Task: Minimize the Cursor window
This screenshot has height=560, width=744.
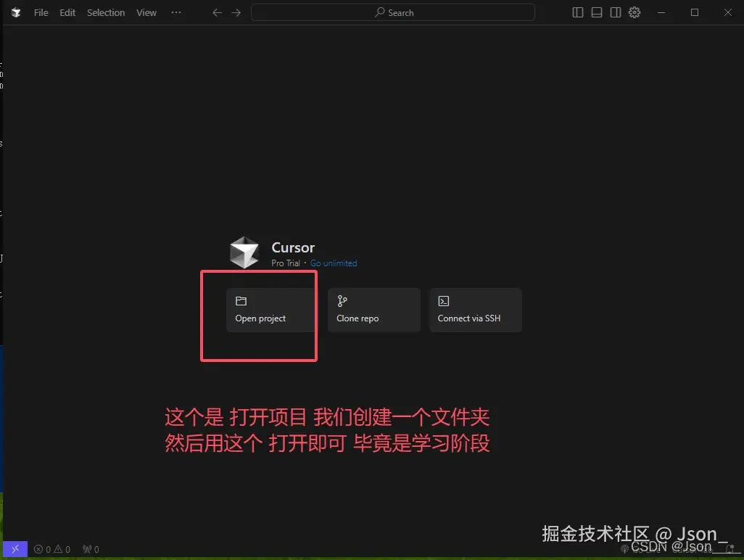Action: pyautogui.click(x=661, y=12)
